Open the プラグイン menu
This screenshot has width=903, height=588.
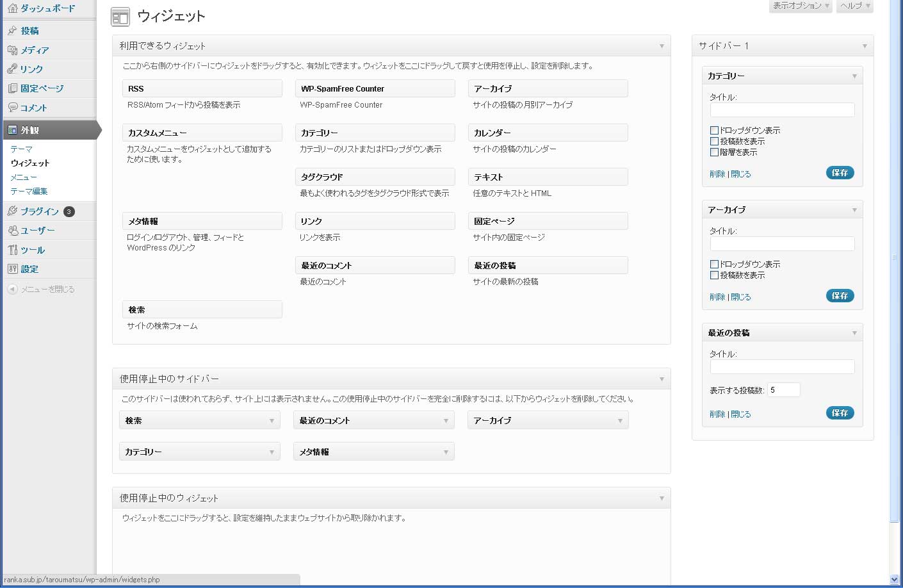pyautogui.click(x=40, y=211)
